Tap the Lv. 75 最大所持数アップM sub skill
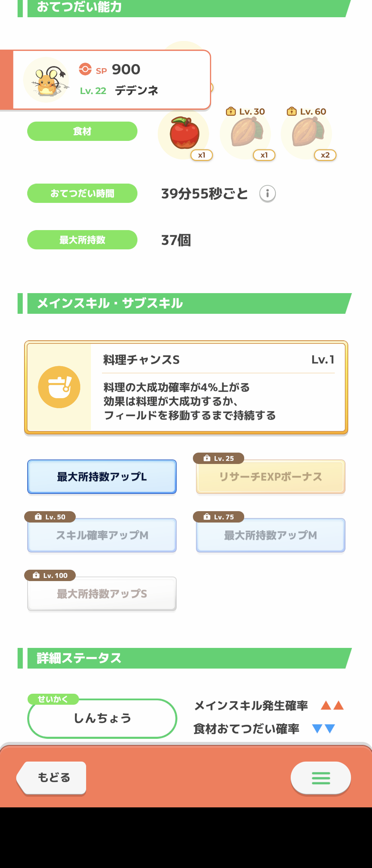Viewport: 372px width, 868px height. pos(271,535)
